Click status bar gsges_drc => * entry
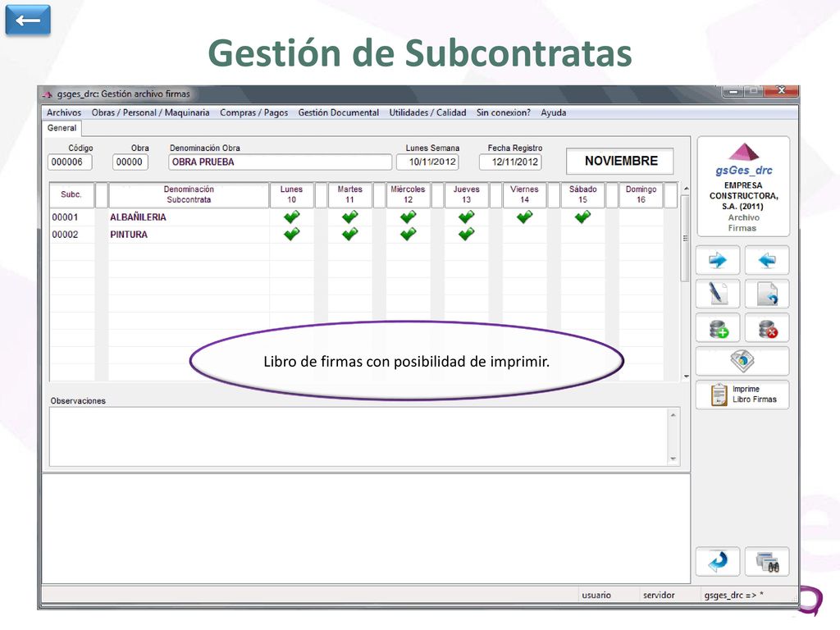The width and height of the screenshot is (840, 630). pos(733,596)
